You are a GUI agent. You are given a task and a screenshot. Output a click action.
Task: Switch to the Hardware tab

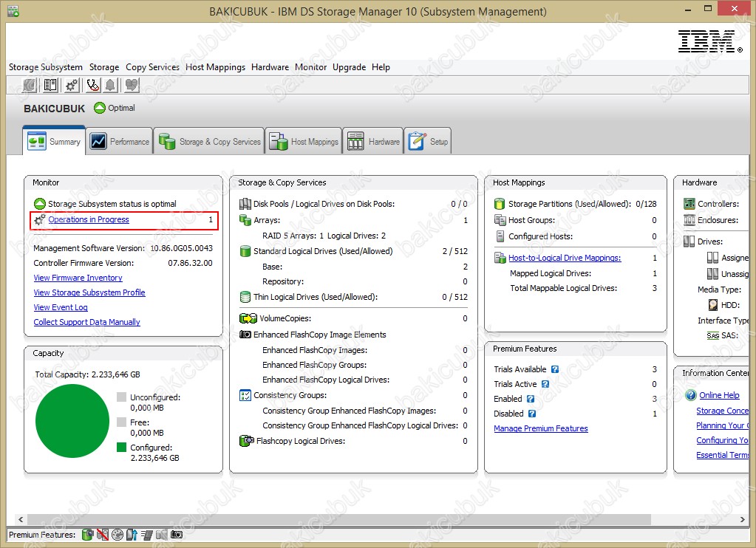pyautogui.click(x=373, y=141)
